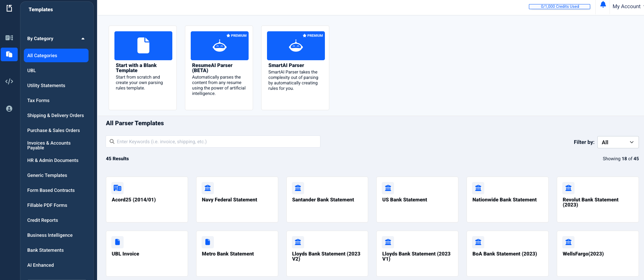Open the document parser icon in sidebar
The image size is (644, 280).
9,38
